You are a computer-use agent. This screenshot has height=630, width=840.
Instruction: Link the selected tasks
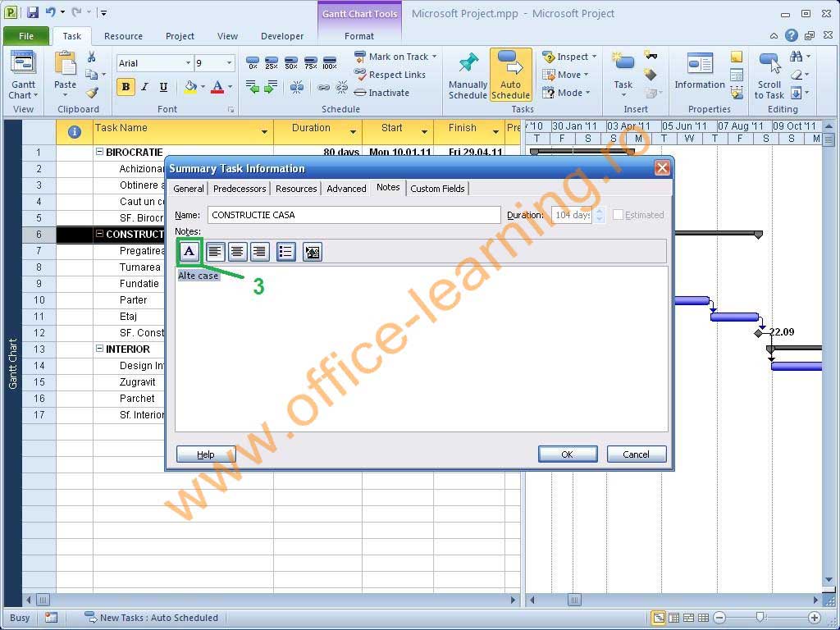click(x=323, y=87)
